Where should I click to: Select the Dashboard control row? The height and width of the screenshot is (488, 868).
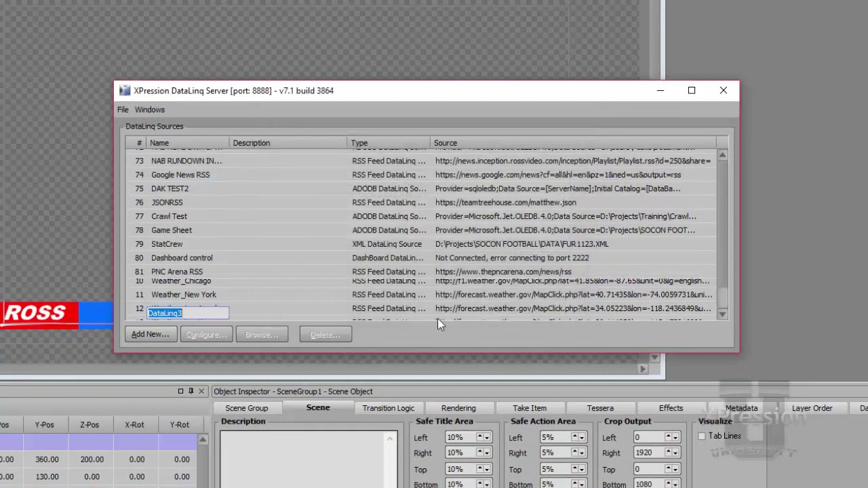(420, 258)
